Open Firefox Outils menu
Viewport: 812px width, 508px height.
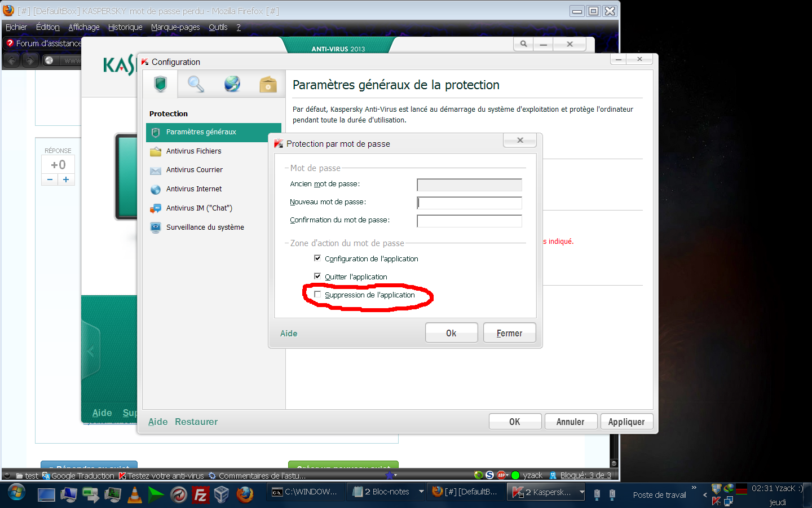point(218,27)
